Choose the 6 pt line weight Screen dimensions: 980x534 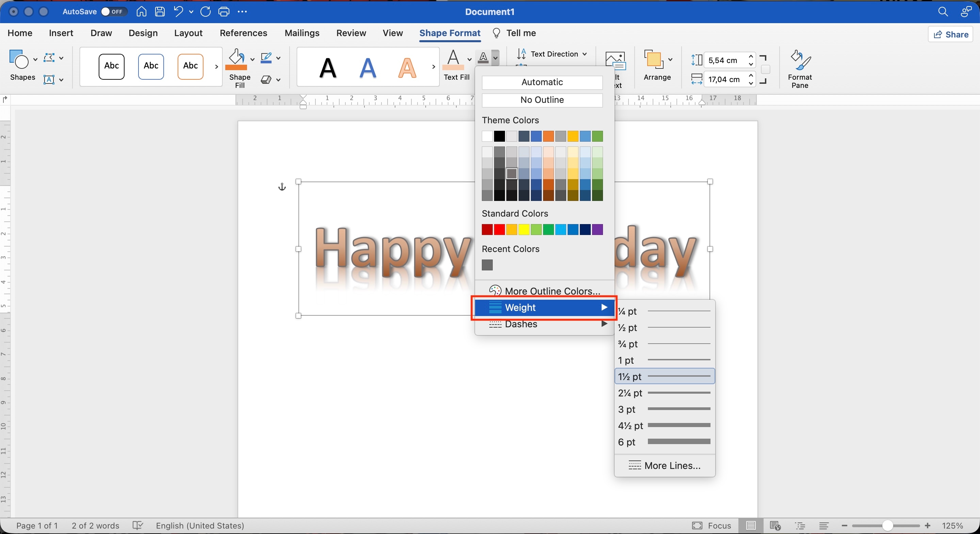[x=665, y=442]
